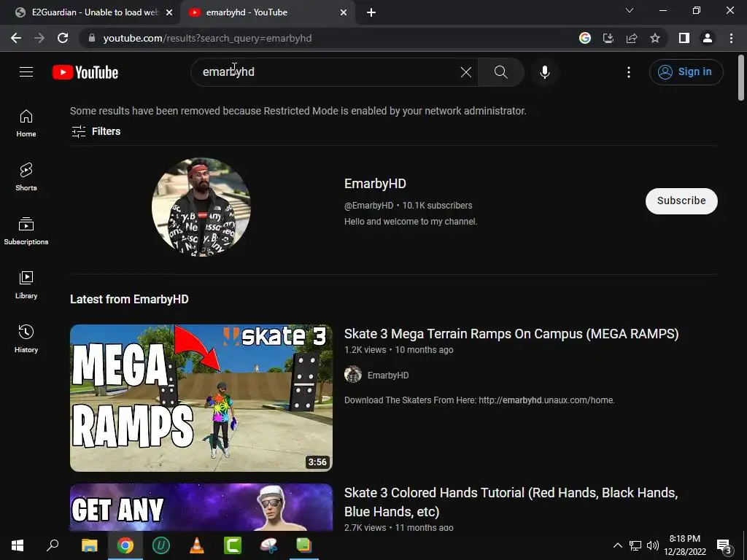Click the small EmarbyHD avatar by the video

353,375
